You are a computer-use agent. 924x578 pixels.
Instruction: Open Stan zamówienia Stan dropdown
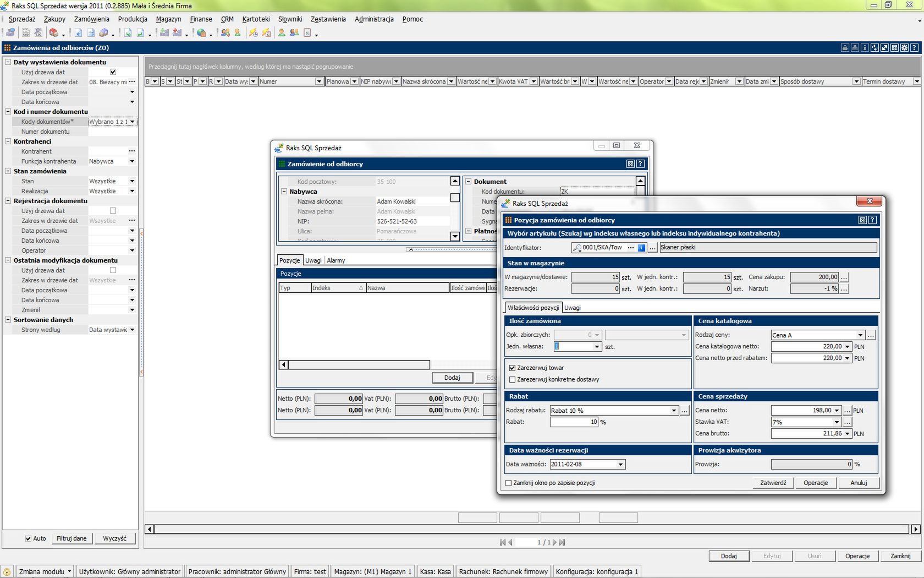(132, 181)
